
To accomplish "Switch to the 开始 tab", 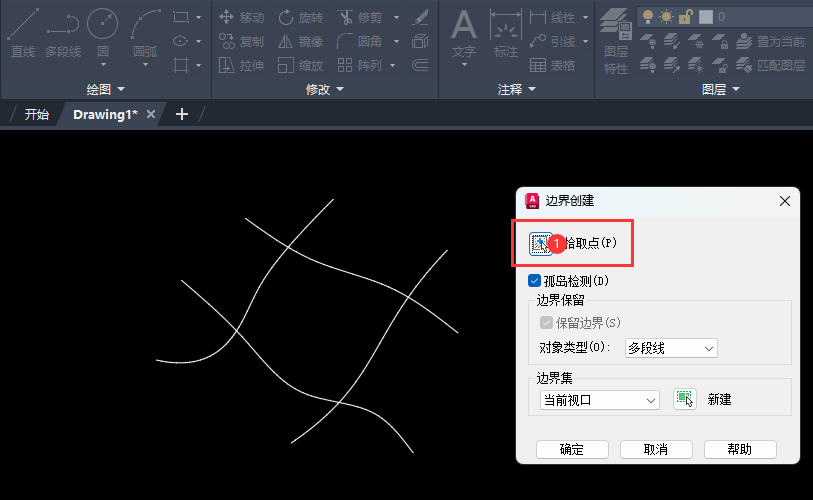I will tap(36, 114).
